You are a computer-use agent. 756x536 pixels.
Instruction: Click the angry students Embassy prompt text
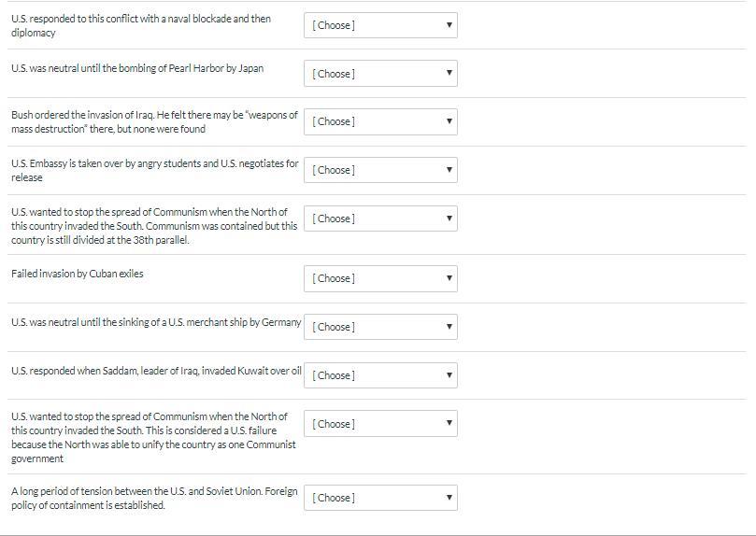point(154,170)
